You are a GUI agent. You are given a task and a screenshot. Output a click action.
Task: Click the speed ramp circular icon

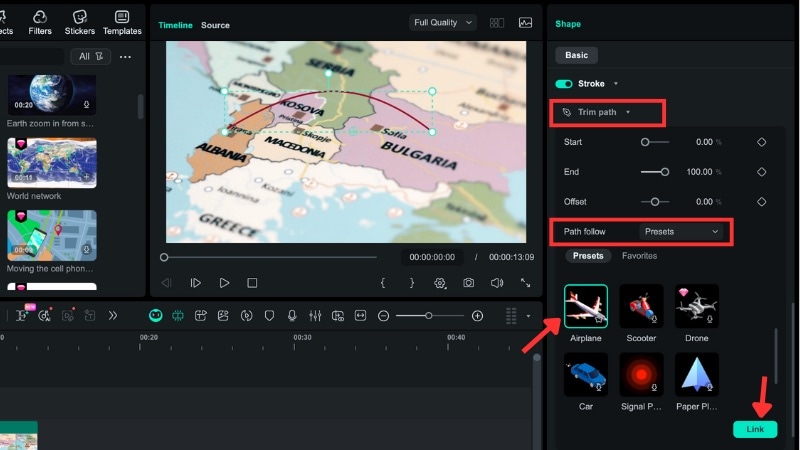pos(246,316)
